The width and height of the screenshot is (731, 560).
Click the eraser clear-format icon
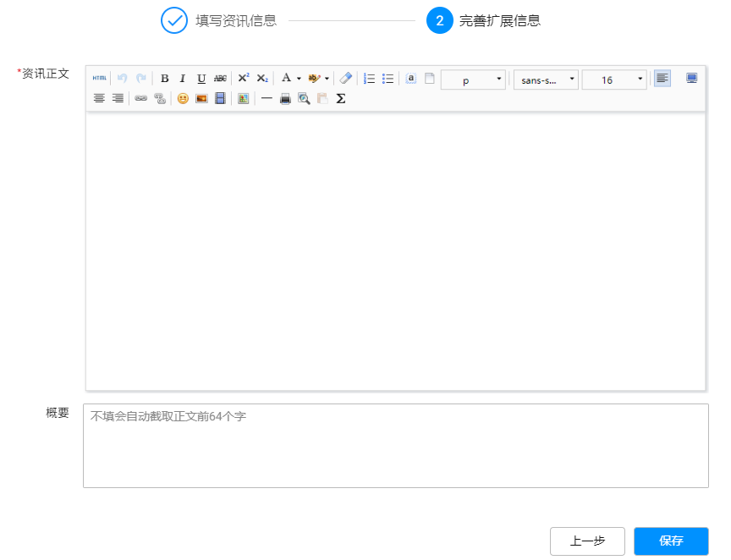[x=345, y=79]
